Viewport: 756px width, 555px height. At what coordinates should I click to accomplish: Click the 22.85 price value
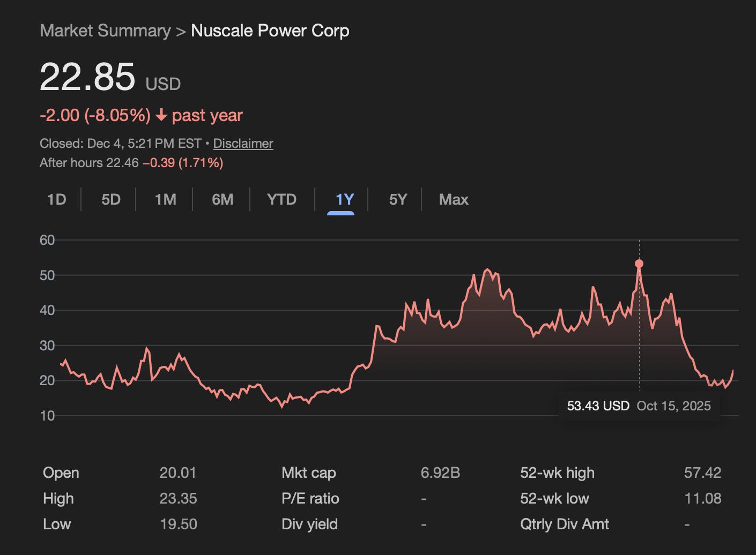87,77
